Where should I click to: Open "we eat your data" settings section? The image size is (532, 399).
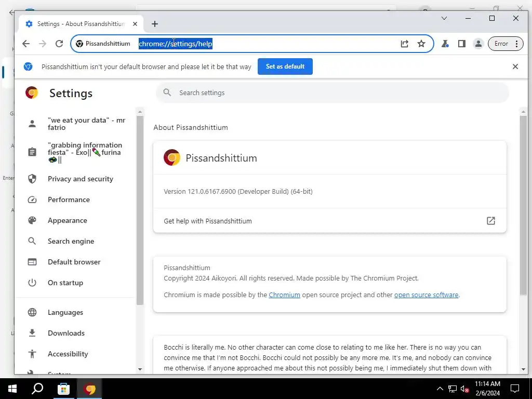pyautogui.click(x=75, y=124)
